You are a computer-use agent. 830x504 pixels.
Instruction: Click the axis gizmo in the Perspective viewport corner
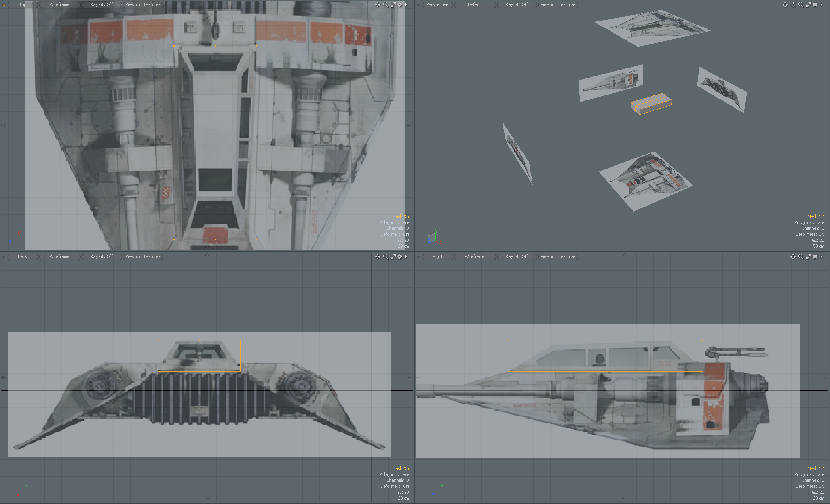point(434,237)
